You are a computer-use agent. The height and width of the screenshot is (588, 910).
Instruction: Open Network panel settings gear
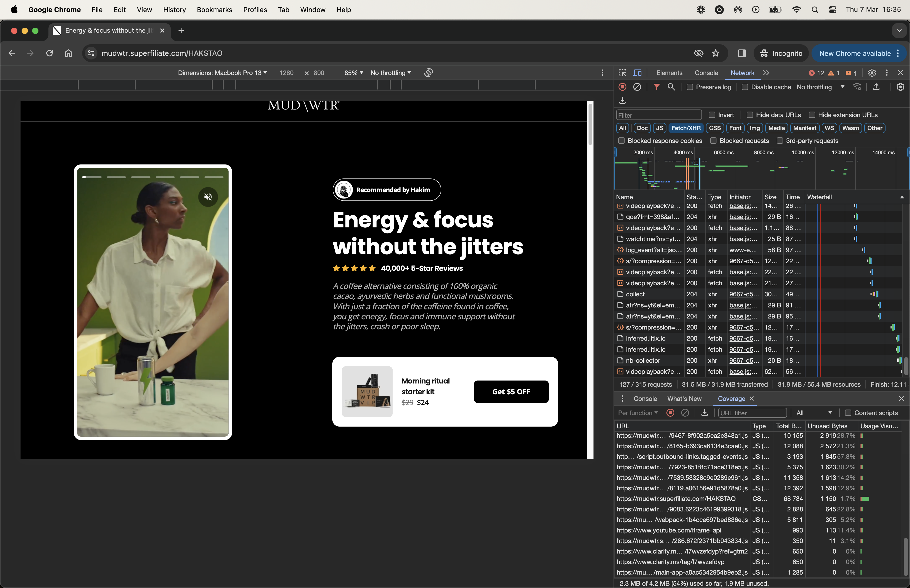(901, 87)
